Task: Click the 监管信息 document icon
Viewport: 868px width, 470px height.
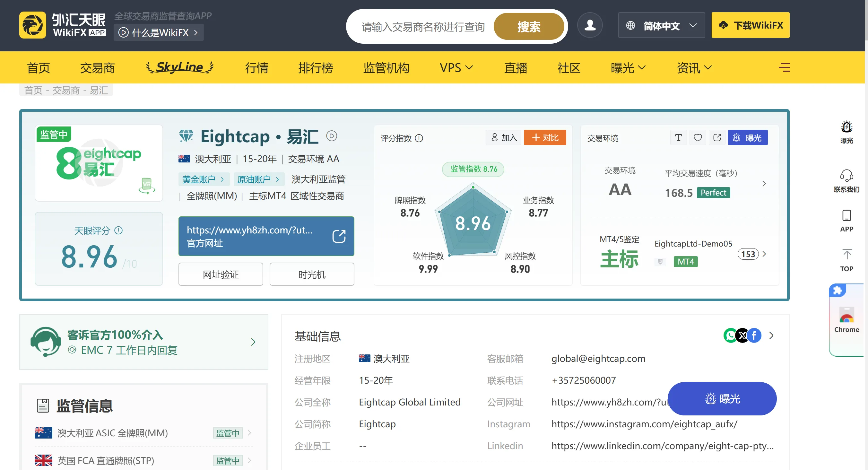Action: (x=43, y=406)
